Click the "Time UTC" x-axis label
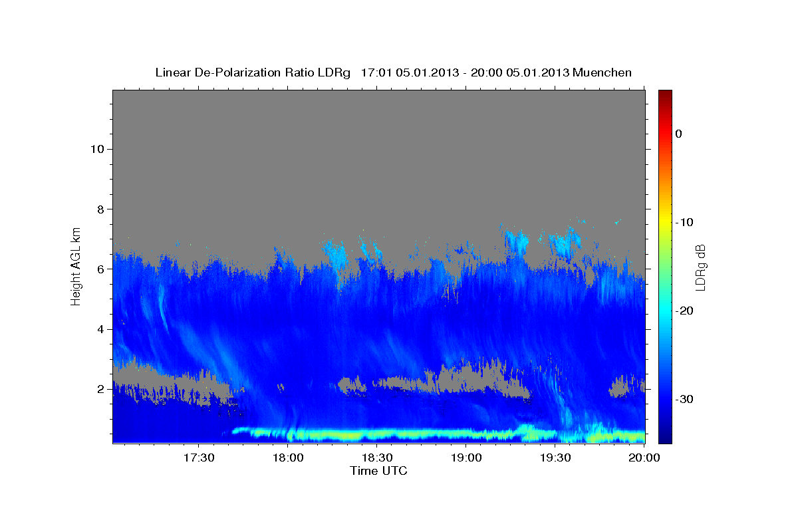Image resolution: width=798 pixels, height=532 pixels. [378, 471]
